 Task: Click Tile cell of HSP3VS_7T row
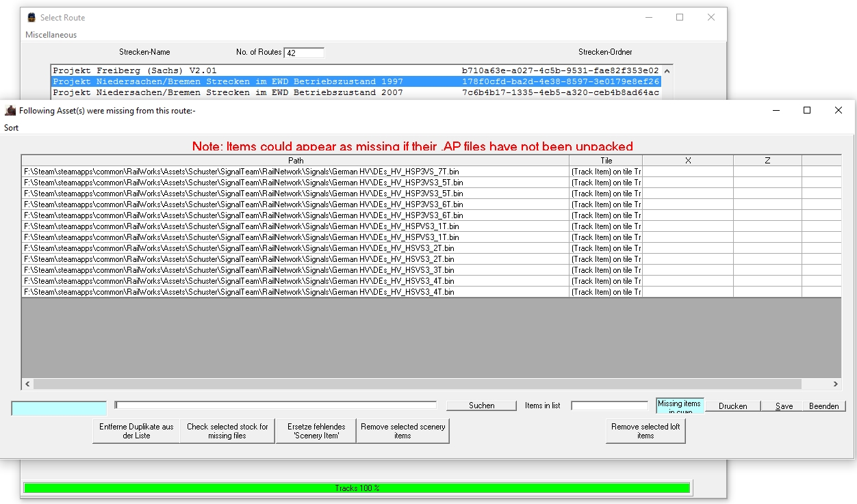click(x=606, y=172)
